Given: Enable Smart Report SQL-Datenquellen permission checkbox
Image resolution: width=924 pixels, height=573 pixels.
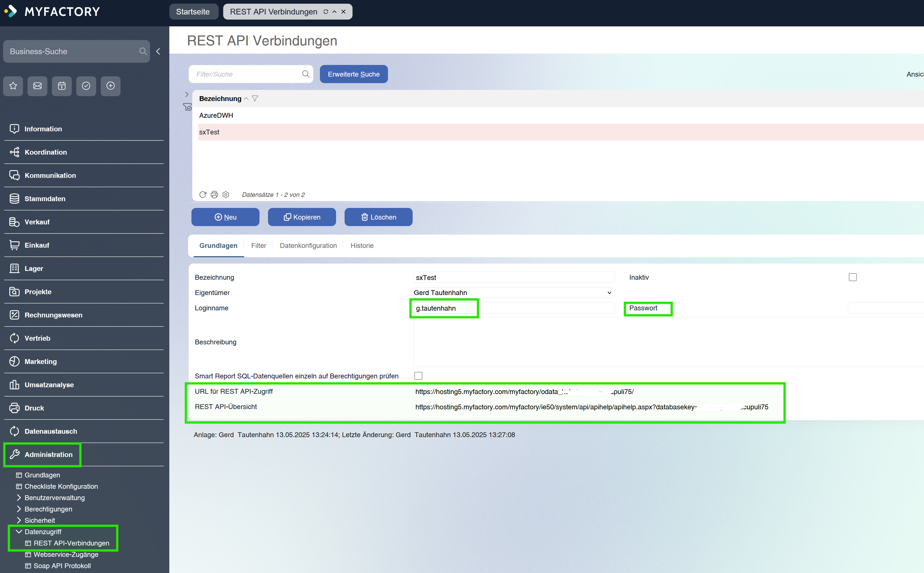Looking at the screenshot, I should 418,376.
